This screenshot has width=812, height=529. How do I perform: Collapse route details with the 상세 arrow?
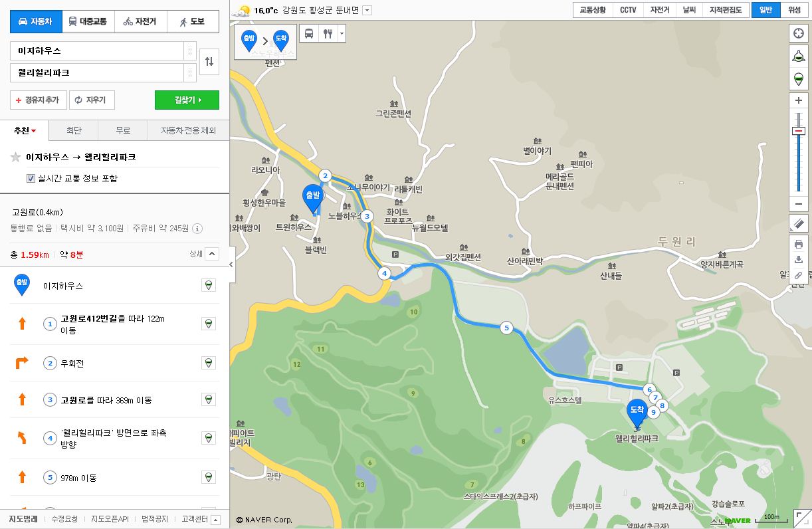pos(211,254)
